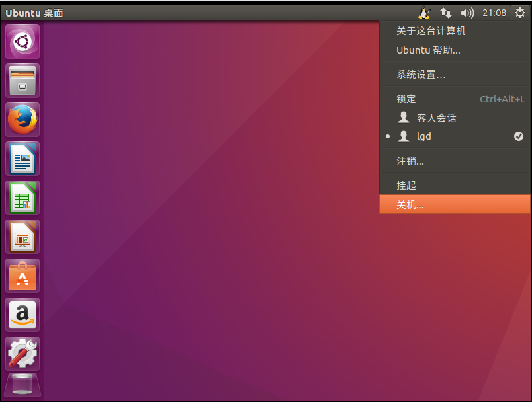Click the penguin input method indicator
Image resolution: width=532 pixels, height=402 pixels.
424,13
